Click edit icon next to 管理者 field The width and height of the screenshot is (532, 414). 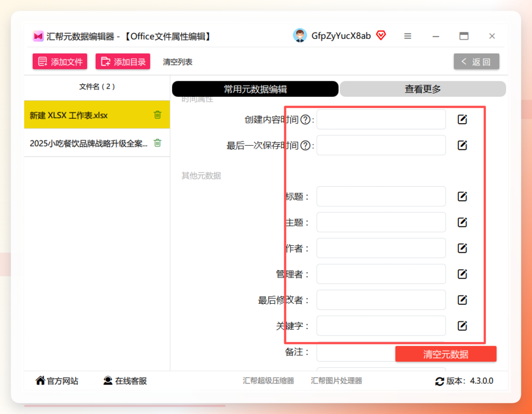click(462, 274)
